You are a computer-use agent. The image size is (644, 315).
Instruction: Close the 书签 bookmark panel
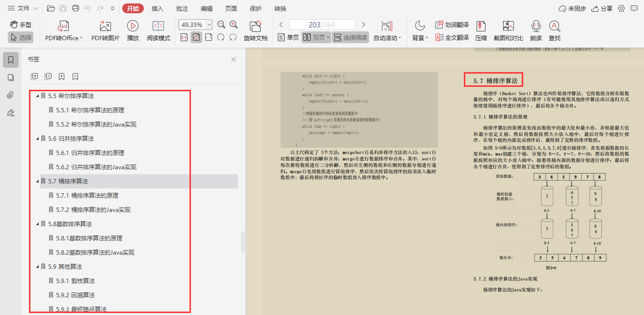coord(234,59)
